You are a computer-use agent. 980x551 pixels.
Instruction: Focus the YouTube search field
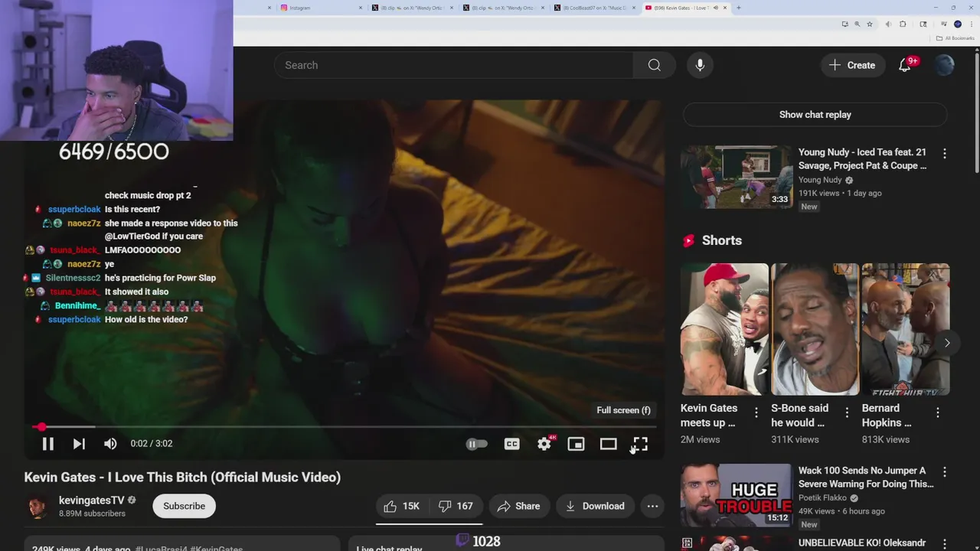click(453, 65)
